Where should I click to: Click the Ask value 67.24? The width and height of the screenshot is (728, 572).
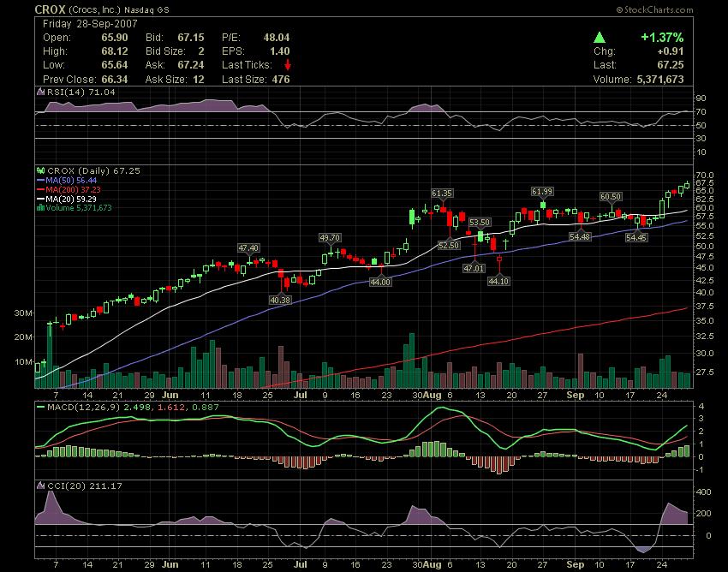191,65
